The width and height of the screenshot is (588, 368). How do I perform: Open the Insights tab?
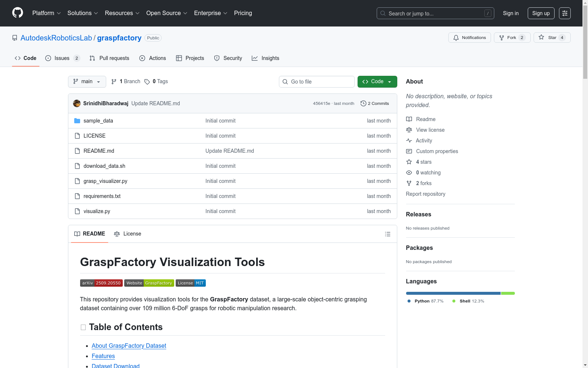[x=265, y=58]
